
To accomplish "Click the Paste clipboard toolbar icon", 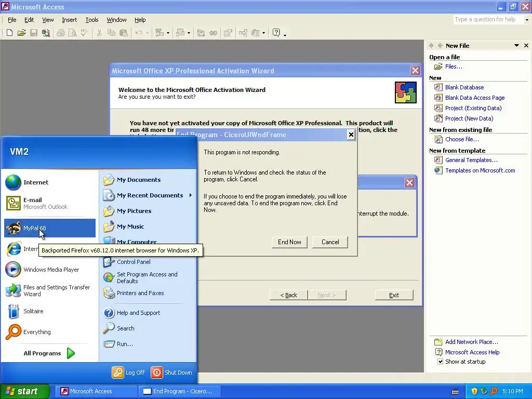I will (124, 33).
